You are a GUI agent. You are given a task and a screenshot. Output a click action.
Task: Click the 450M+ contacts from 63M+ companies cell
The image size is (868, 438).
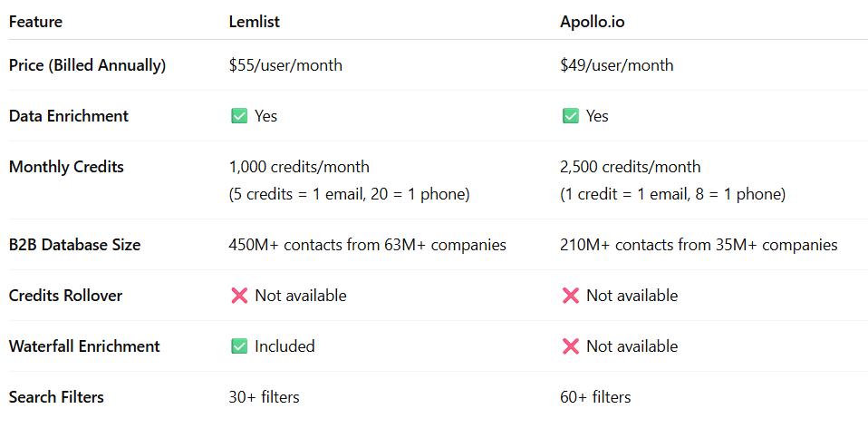[368, 245]
